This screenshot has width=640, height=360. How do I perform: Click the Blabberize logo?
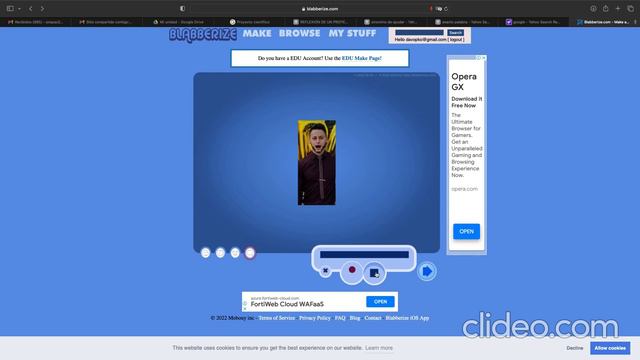203,35
